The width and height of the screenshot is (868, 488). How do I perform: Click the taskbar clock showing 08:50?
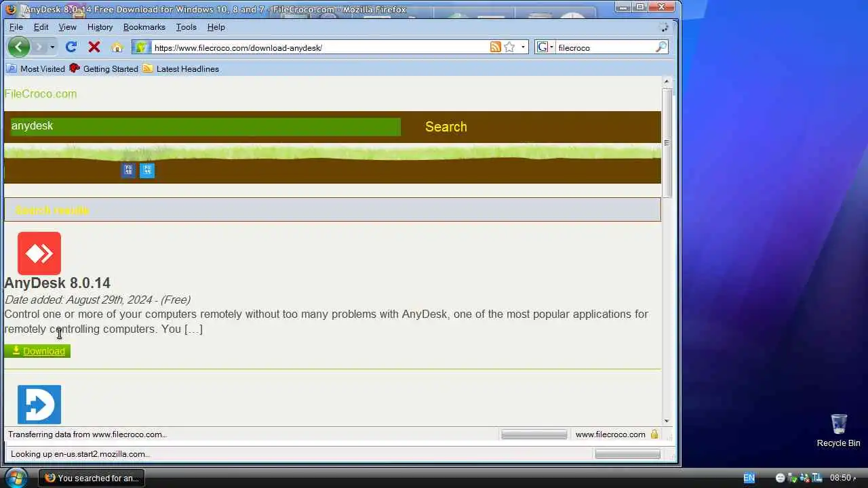click(843, 478)
